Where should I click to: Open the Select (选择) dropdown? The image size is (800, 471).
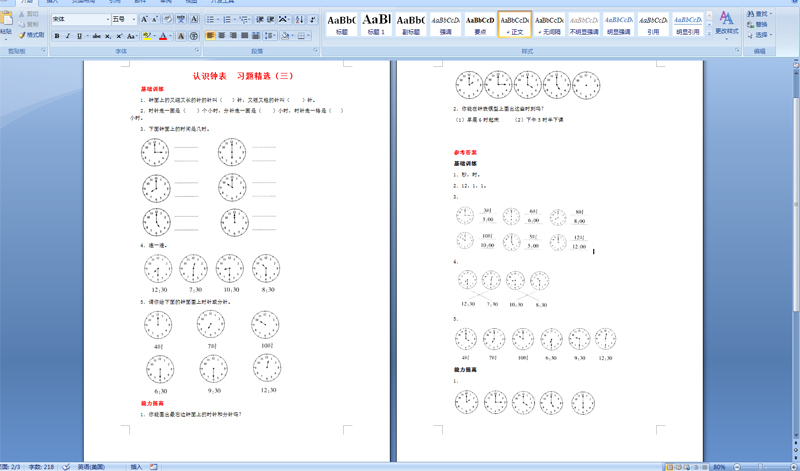(760, 35)
